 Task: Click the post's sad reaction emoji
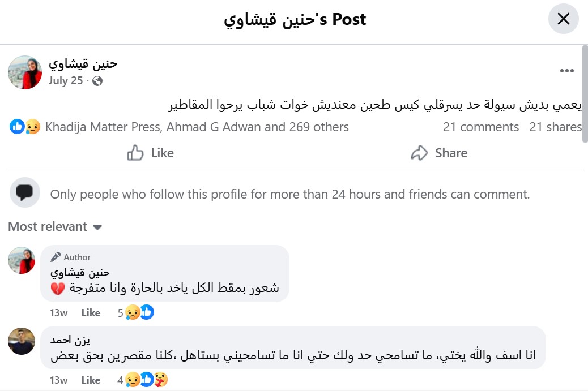[x=33, y=127]
